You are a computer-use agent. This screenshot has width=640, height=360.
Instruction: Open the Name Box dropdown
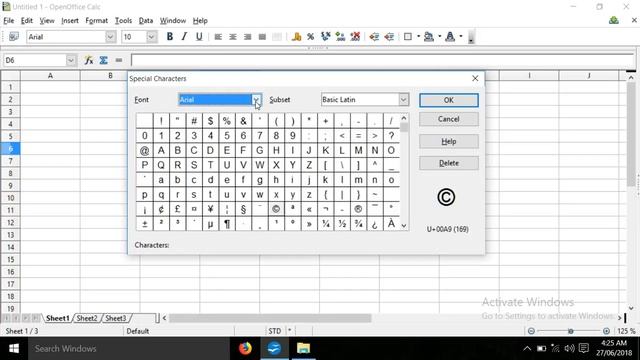click(x=71, y=60)
